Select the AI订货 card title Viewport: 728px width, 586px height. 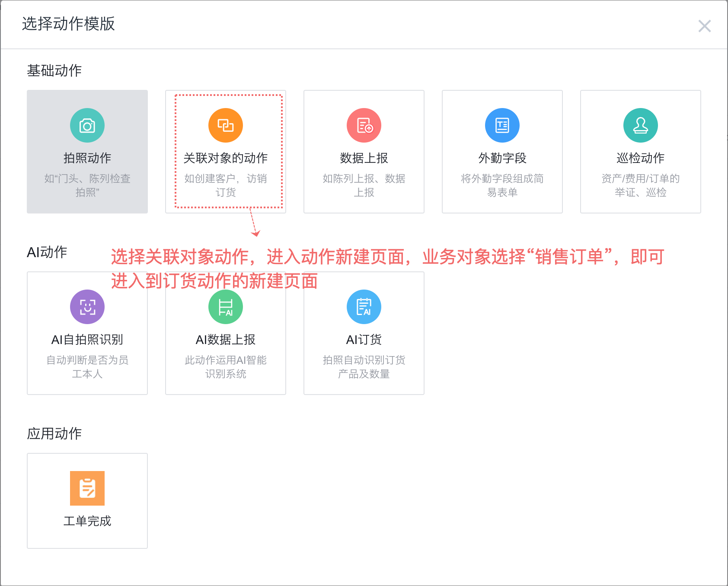[364, 340]
